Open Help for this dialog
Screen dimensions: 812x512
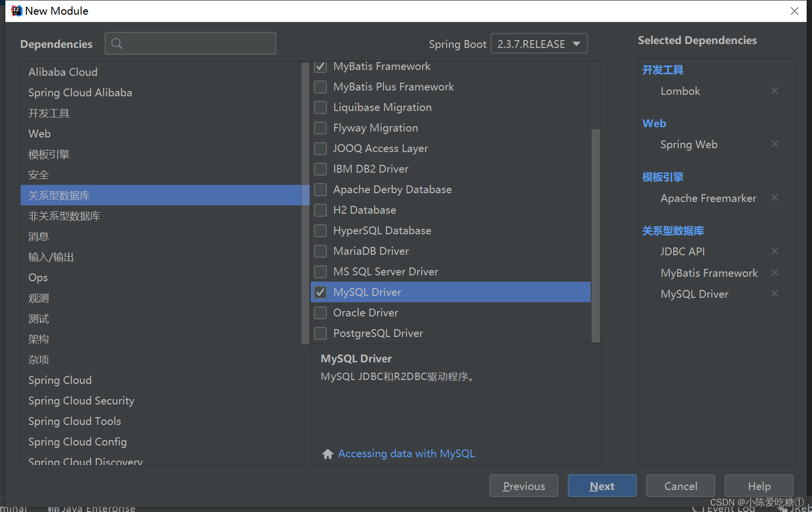pyautogui.click(x=759, y=486)
